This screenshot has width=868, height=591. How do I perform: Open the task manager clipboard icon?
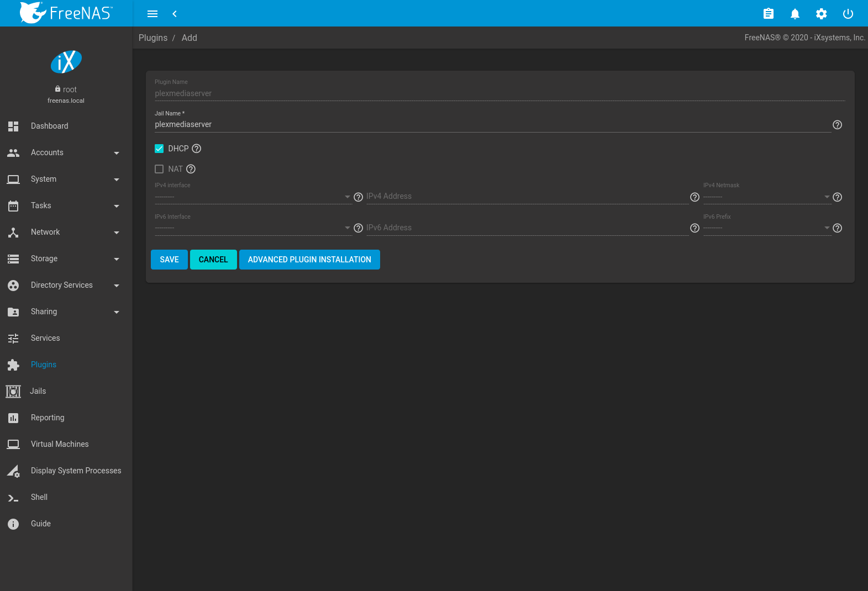point(768,14)
